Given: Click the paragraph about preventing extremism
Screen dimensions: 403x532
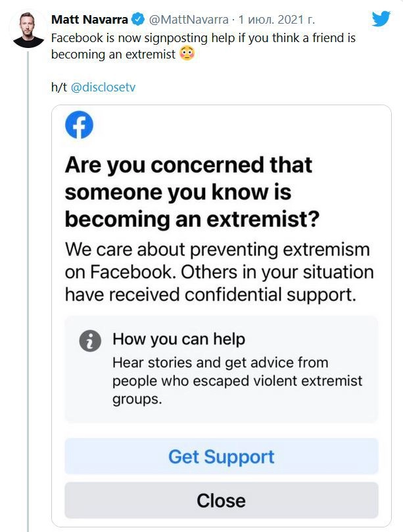Looking at the screenshot, I should [218, 272].
